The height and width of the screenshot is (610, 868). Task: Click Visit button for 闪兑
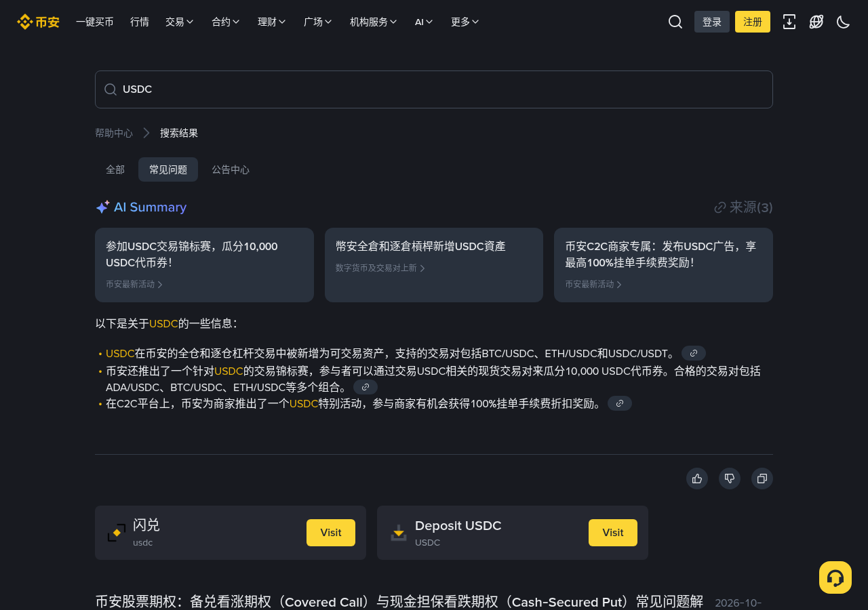coord(331,533)
